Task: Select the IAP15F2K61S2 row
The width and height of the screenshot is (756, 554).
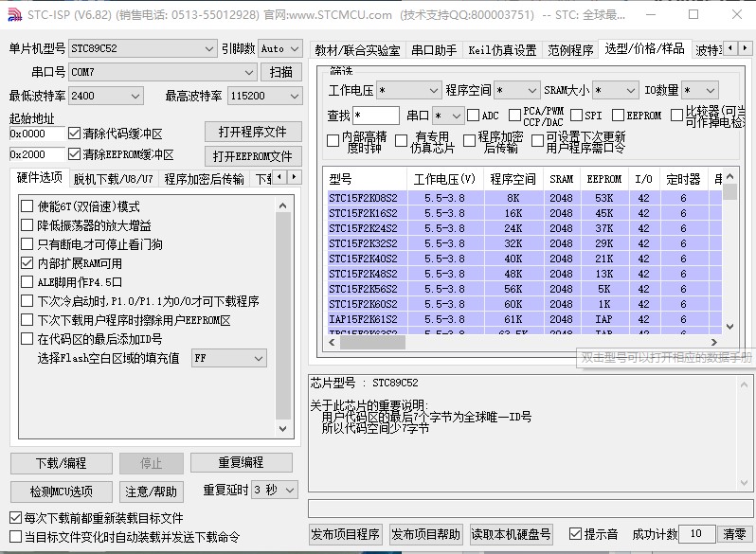Action: [525, 319]
